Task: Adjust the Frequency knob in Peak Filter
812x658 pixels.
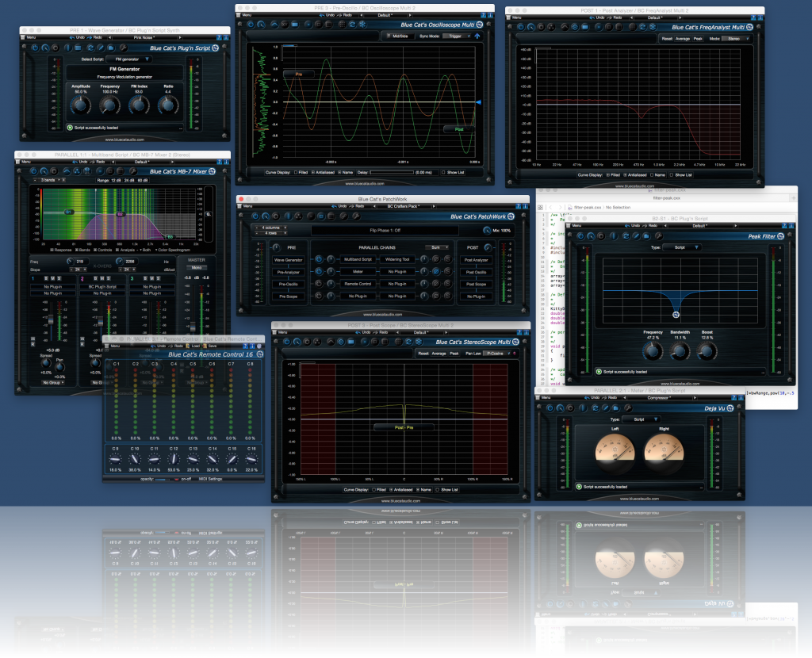Action: tap(653, 349)
